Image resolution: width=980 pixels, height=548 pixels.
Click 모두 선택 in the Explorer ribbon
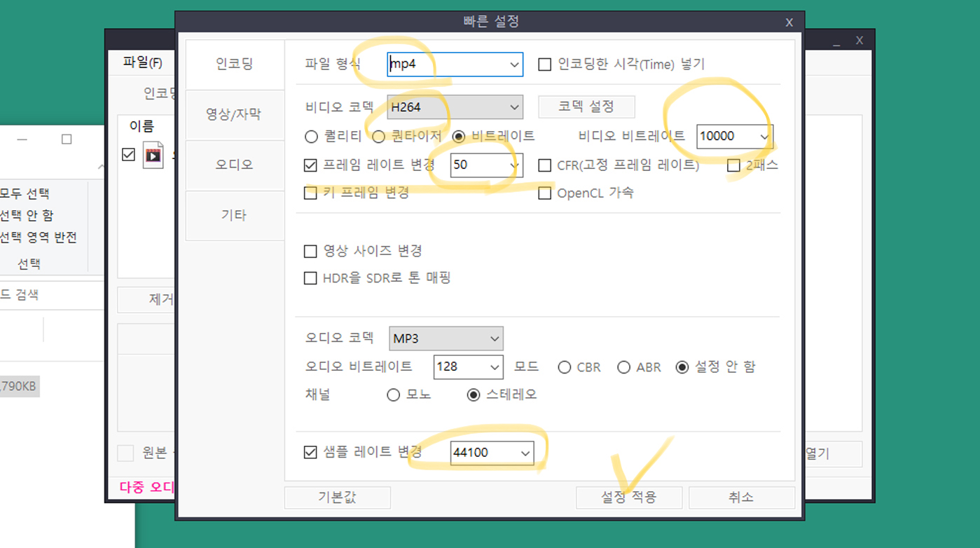click(x=25, y=193)
